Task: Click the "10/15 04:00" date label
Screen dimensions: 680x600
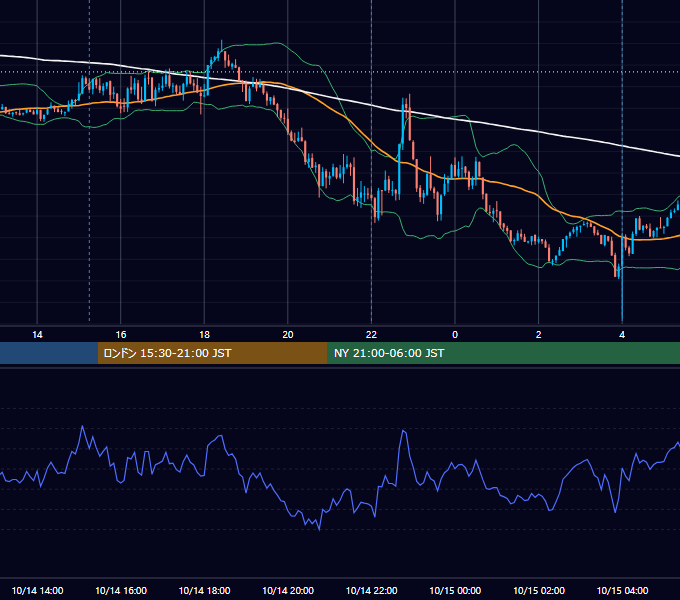Action: pyautogui.click(x=622, y=590)
